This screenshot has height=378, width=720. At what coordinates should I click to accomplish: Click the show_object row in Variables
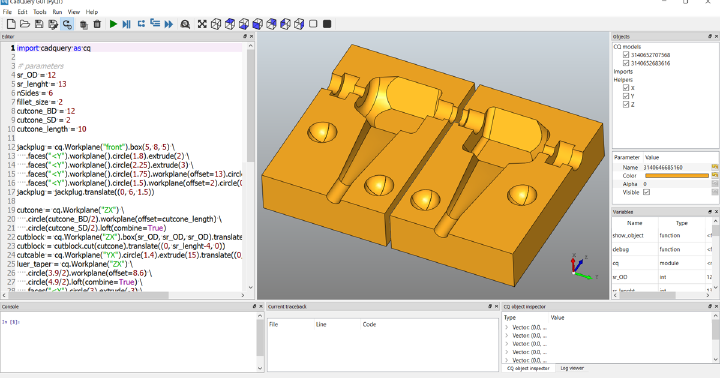662,235
